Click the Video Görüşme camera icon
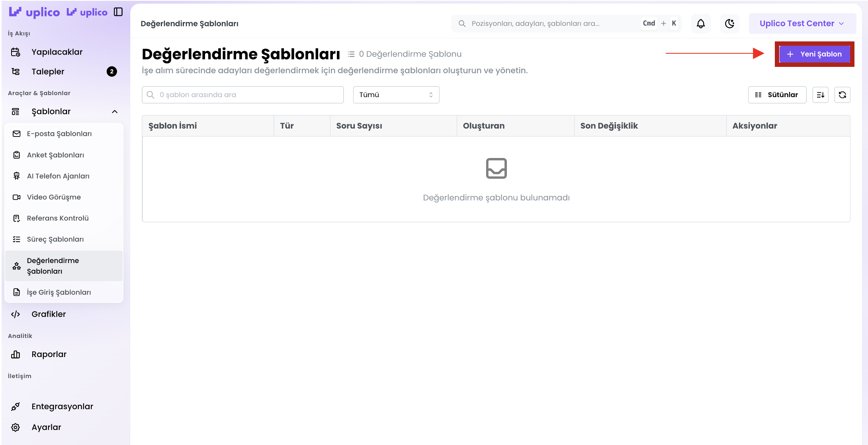Screen dimensions: 868x445 pyautogui.click(x=16, y=197)
